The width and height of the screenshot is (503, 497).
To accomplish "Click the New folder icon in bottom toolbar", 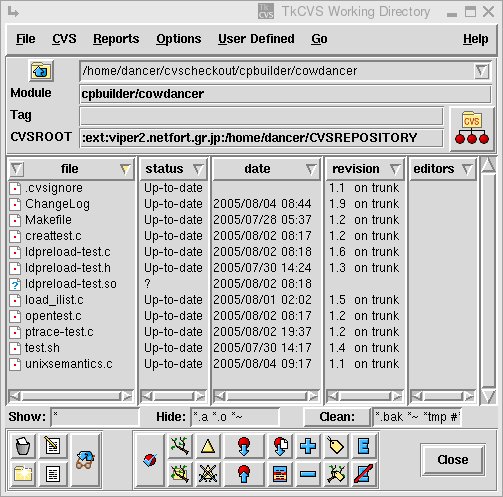I will click(x=23, y=474).
